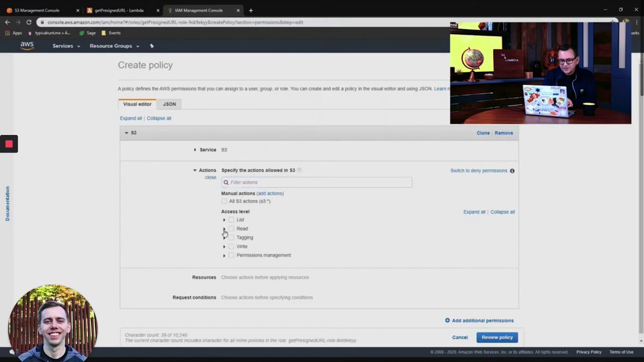Click top Expand all link under tabs
Screen dimensions: 644x362
pos(131,118)
